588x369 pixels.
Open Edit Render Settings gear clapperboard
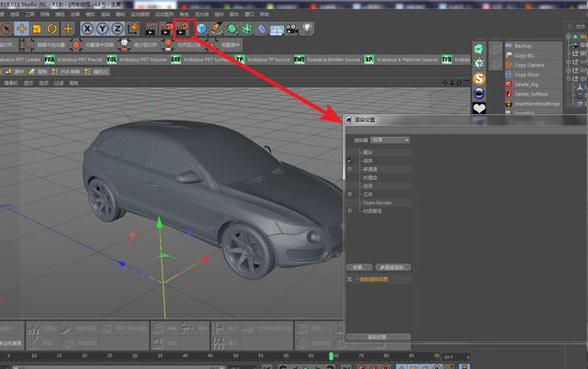(x=183, y=28)
